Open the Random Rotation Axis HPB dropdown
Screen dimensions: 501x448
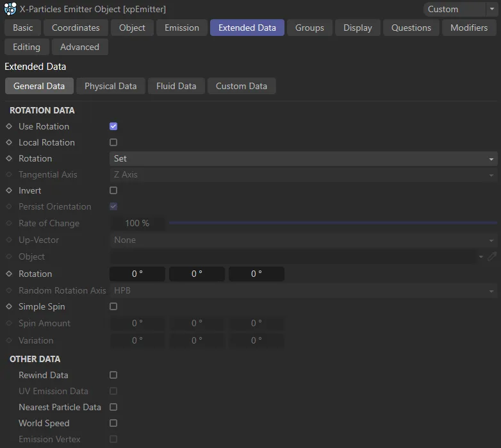tap(303, 290)
